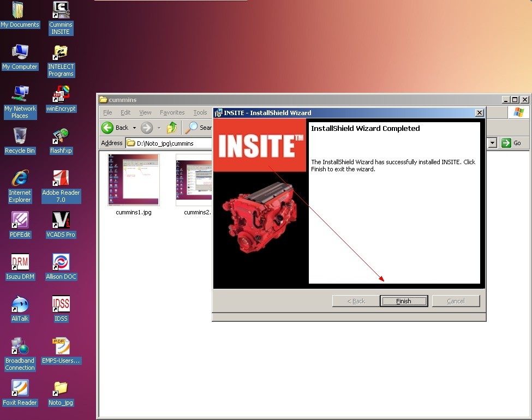
Task: Click the Go button beside address bar
Action: [x=511, y=143]
